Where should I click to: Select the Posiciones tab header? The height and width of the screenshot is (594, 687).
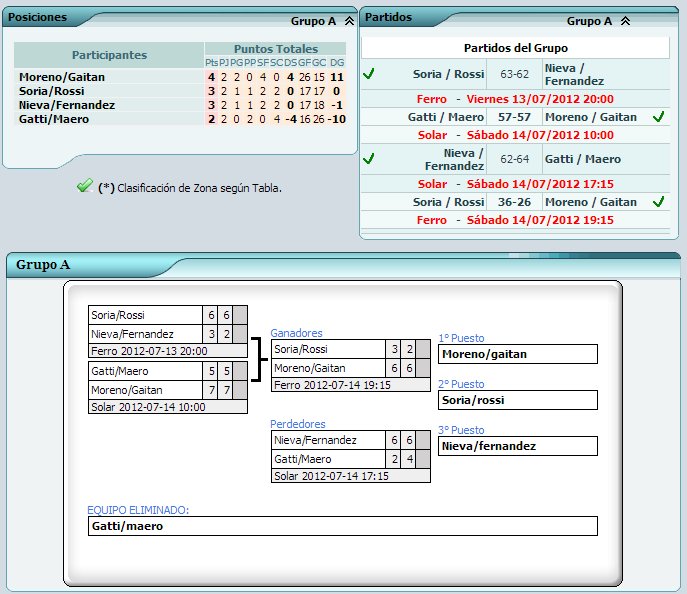click(38, 18)
